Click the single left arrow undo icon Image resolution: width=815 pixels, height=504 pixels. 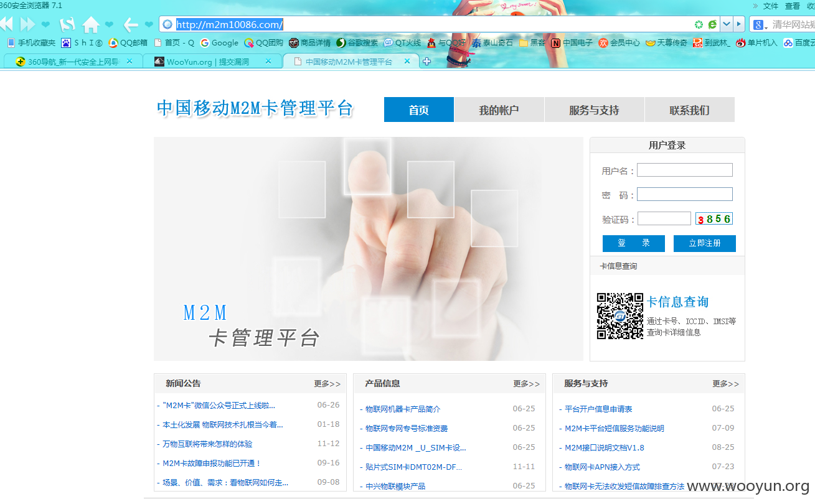[x=130, y=24]
